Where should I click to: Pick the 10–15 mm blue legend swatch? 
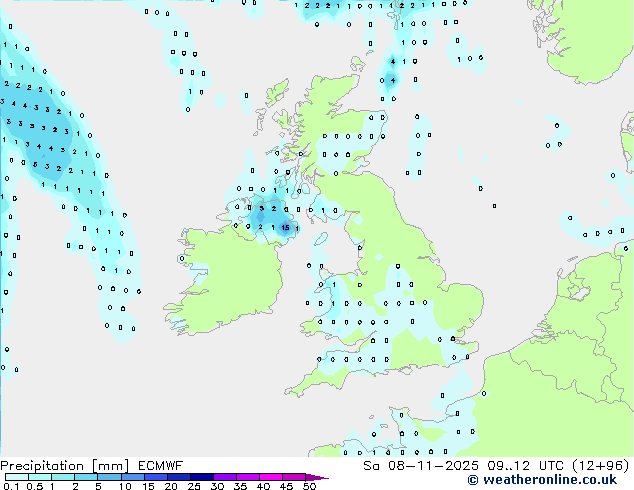click(132, 477)
